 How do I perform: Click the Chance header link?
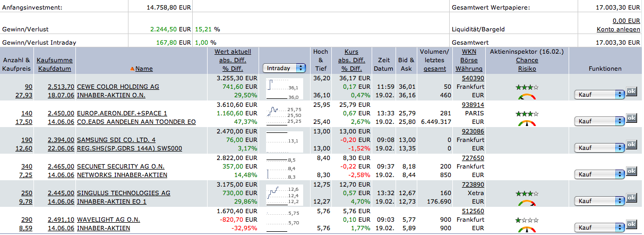click(x=527, y=61)
